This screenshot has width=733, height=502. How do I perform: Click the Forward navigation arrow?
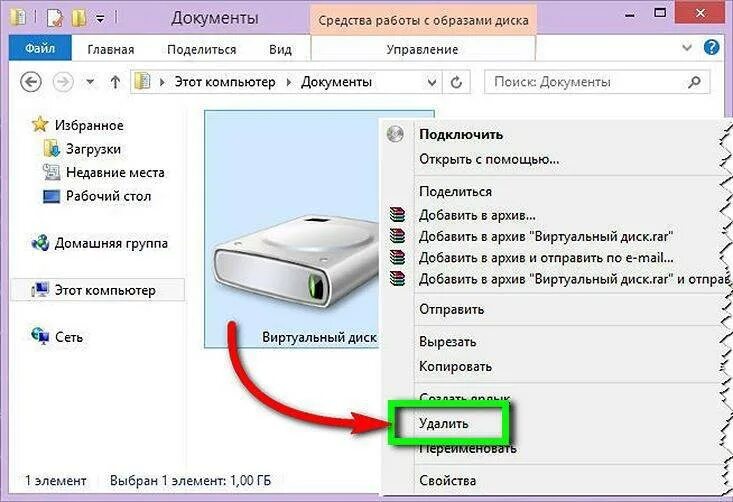[x=63, y=82]
